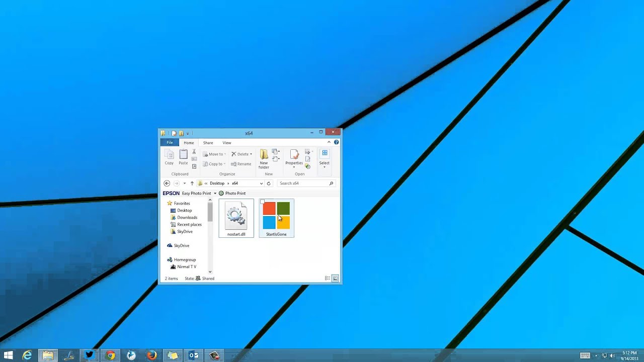The width and height of the screenshot is (644, 362).
Task: Click the Properties icon
Action: 294,154
